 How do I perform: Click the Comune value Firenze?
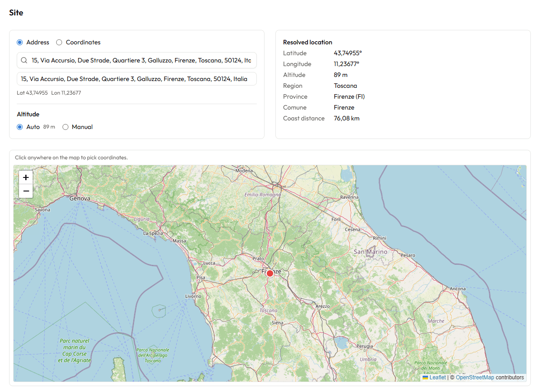[344, 108]
